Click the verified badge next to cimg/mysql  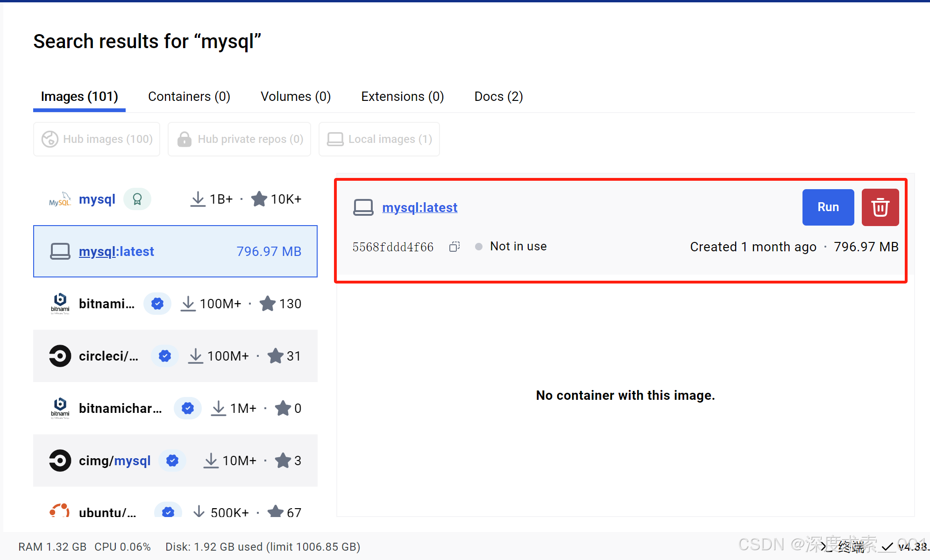tap(172, 461)
